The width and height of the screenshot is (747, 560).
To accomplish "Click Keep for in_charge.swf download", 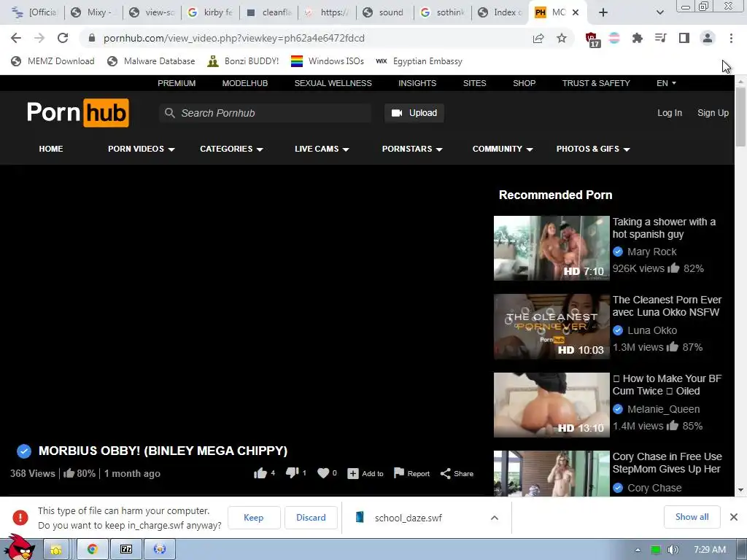I will [253, 518].
